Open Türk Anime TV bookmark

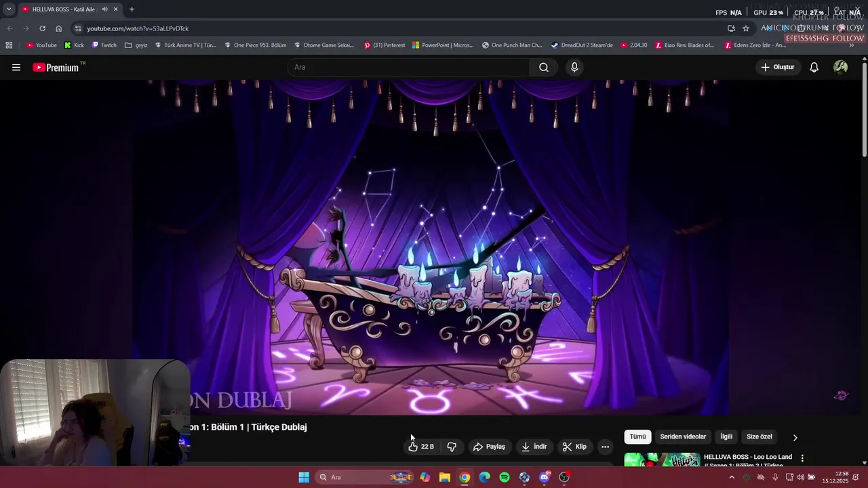coord(185,45)
